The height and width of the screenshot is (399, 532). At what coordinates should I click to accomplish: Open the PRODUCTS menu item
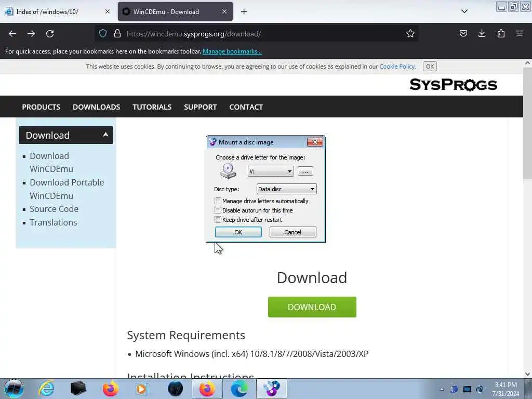(x=41, y=107)
